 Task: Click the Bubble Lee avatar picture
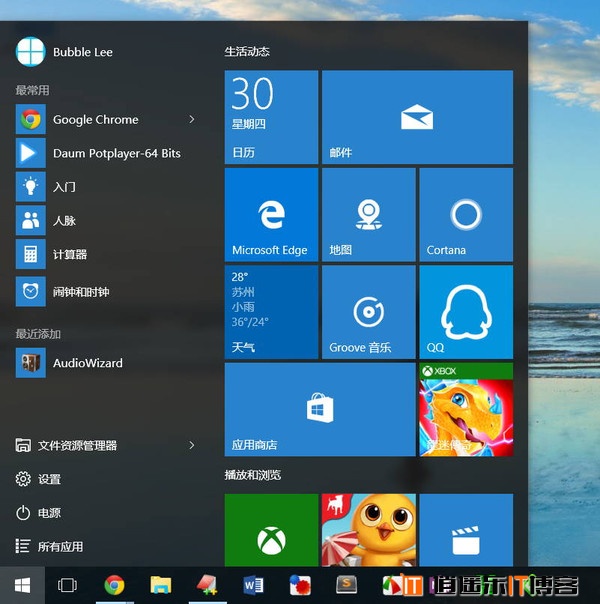coord(31,52)
